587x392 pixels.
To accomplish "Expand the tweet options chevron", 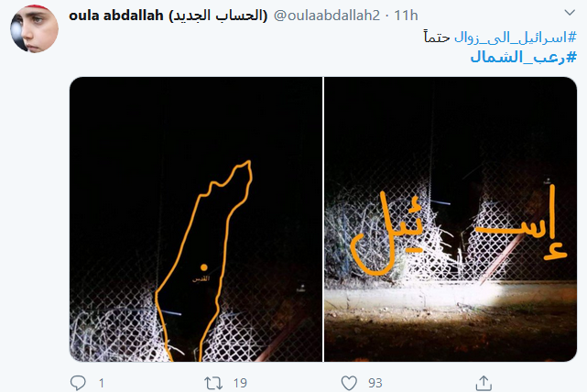I will (570, 13).
